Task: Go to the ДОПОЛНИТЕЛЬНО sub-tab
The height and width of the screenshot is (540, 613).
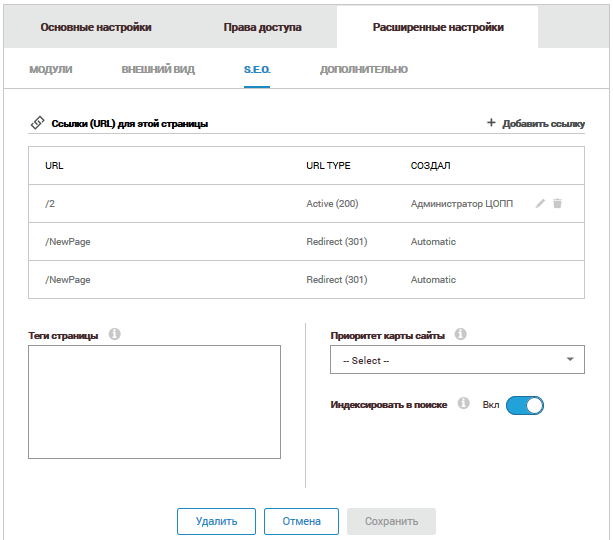Action: [x=363, y=70]
